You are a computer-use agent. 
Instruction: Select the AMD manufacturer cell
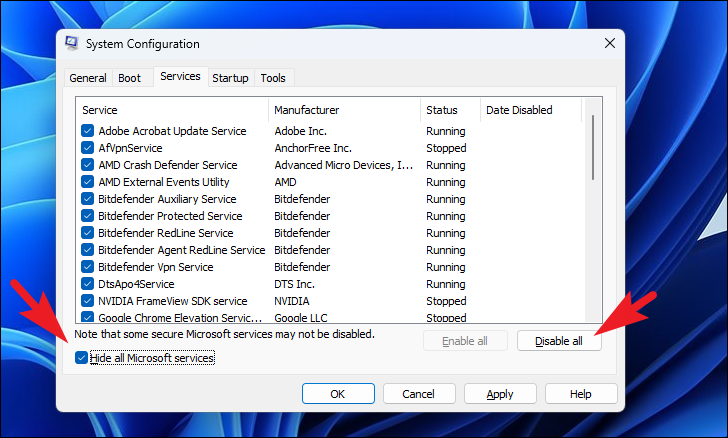click(x=285, y=182)
